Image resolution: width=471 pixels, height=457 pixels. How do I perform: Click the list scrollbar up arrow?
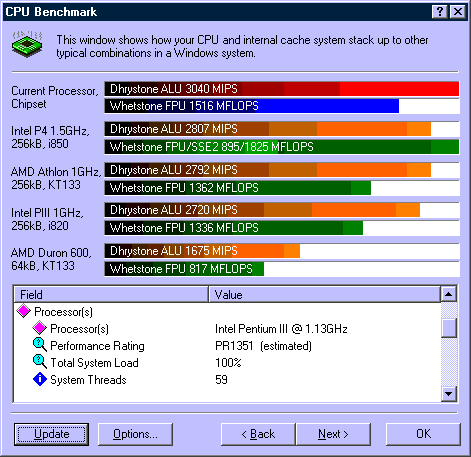449,294
